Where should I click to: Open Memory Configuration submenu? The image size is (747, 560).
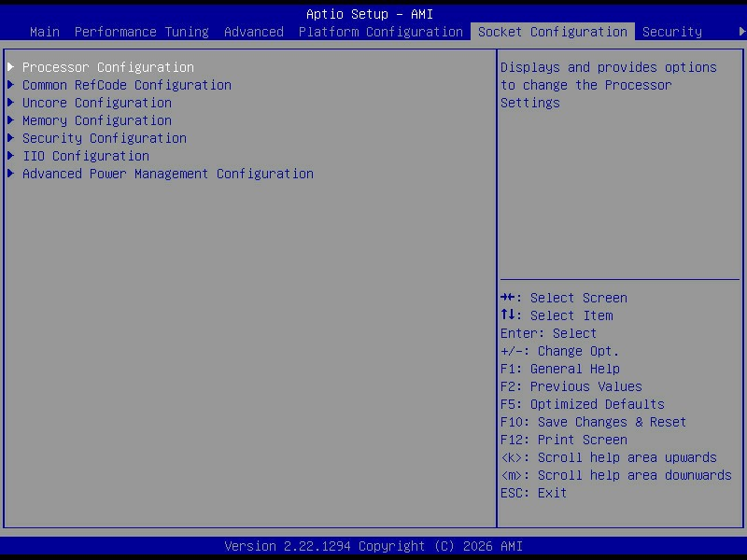click(97, 120)
